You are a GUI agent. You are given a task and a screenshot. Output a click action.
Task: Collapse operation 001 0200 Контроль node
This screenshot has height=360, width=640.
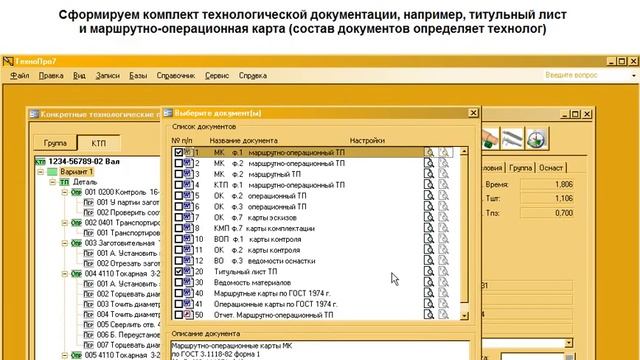64,192
